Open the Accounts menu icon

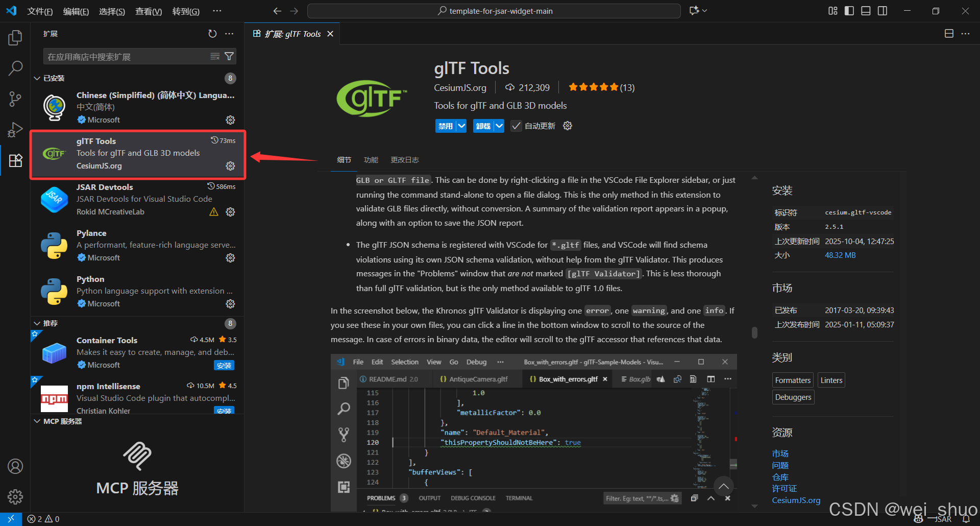15,466
